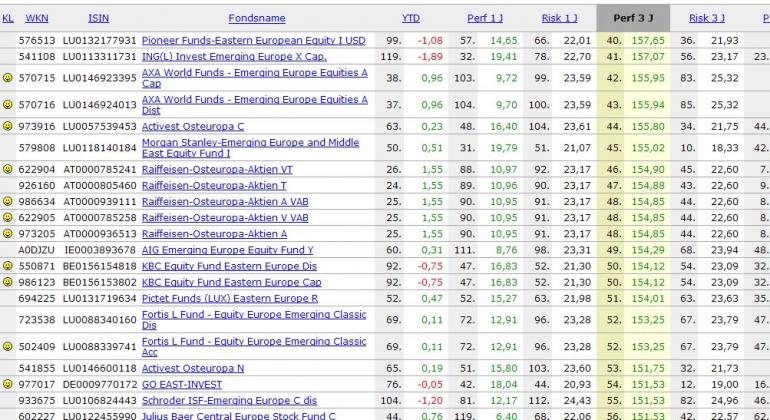The image size is (770, 420).
Task: Open Morgan Stanley Emerging Europe and Middle East fund
Action: tap(250, 148)
